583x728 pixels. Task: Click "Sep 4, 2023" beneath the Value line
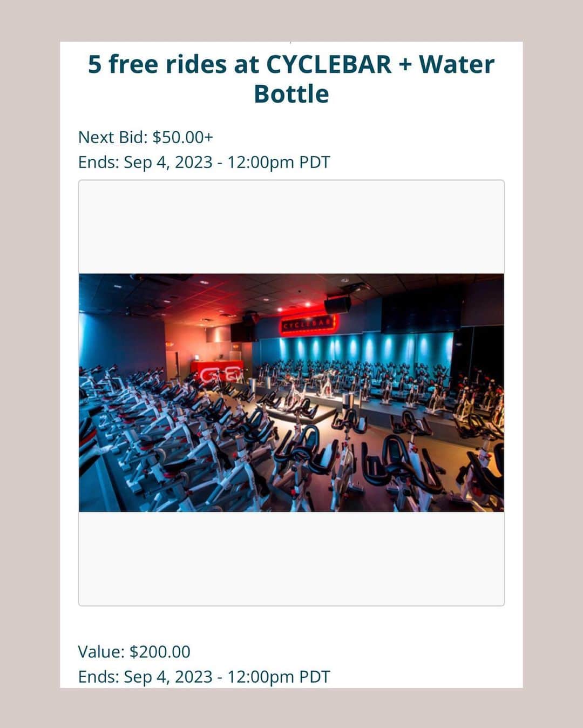pos(168,676)
